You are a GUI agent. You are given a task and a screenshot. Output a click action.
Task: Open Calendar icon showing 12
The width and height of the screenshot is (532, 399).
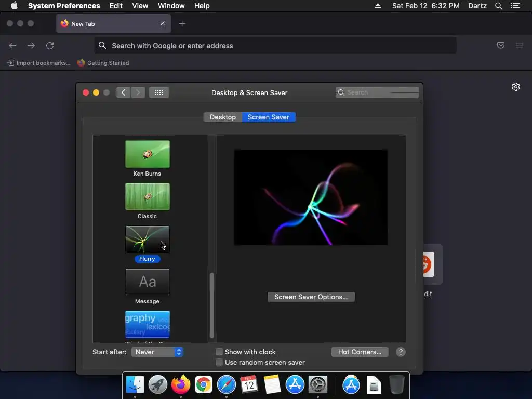pyautogui.click(x=249, y=385)
